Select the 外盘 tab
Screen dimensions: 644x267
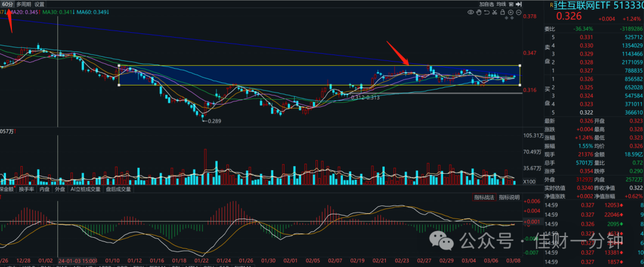pyautogui.click(x=60, y=189)
